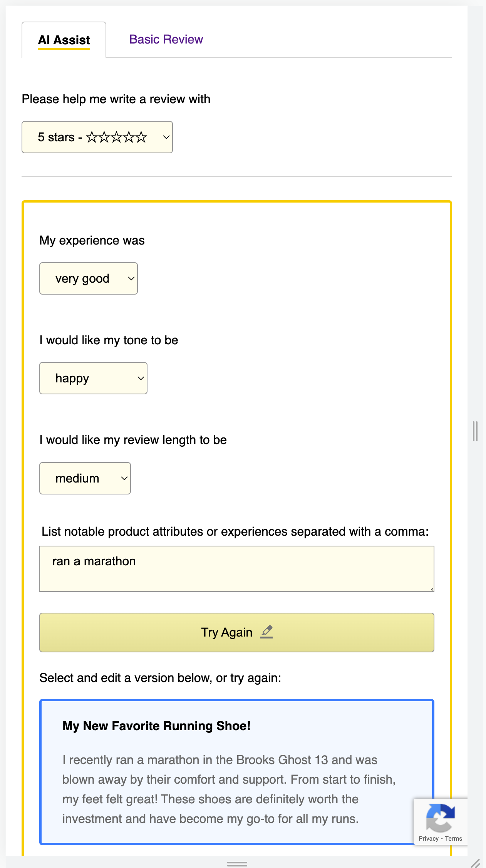
Task: Click the star icons in the rating selector
Action: (x=116, y=137)
